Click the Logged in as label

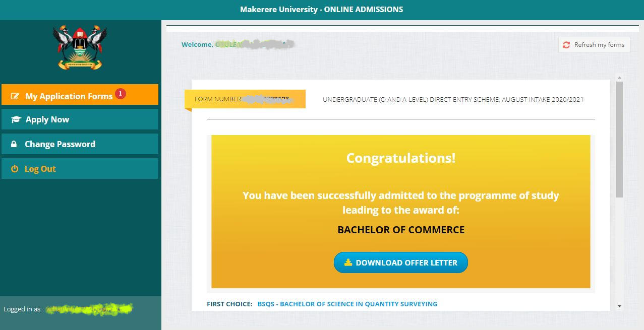pos(23,309)
